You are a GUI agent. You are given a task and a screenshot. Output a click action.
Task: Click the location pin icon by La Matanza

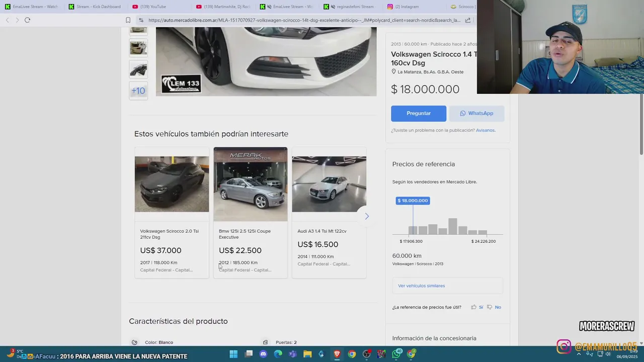[394, 72]
